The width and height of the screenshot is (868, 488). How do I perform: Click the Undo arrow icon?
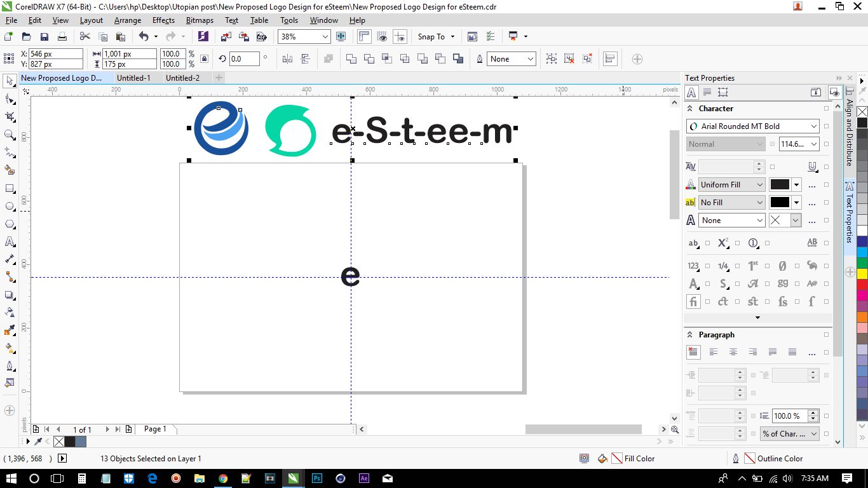144,37
